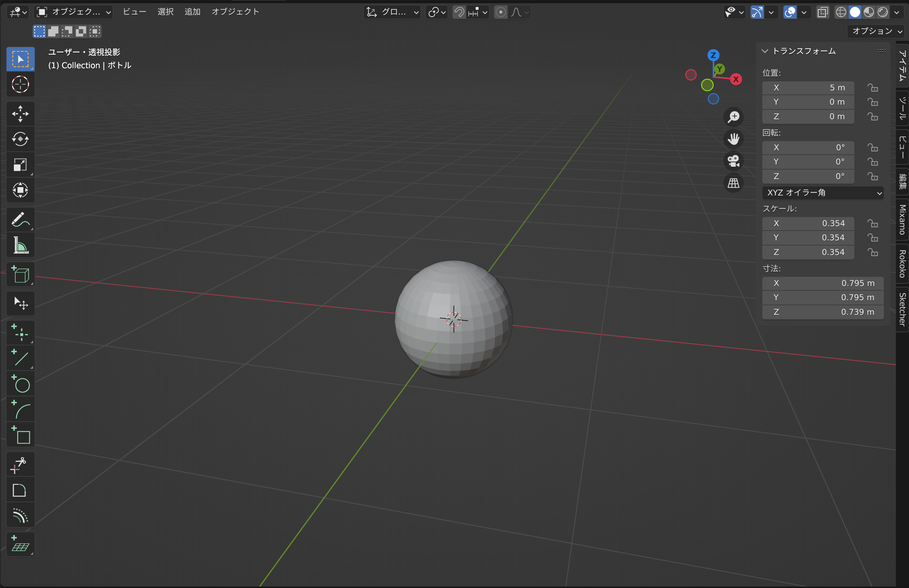Image resolution: width=909 pixels, height=588 pixels.
Task: Switch to solid viewport shading
Action: click(855, 12)
